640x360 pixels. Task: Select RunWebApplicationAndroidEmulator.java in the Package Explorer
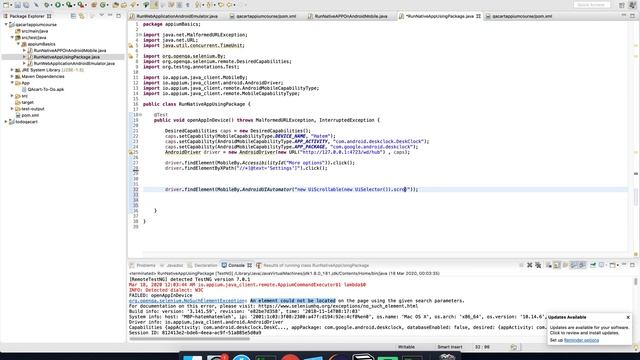74,64
